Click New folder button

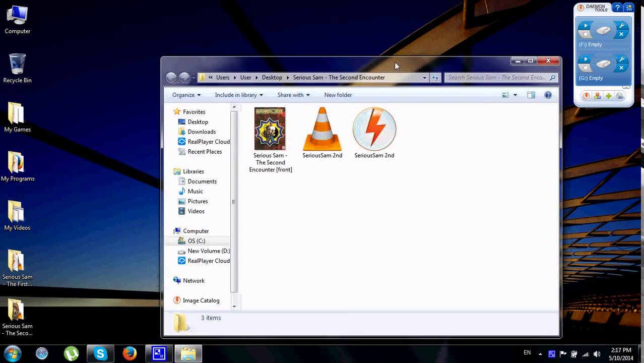[x=338, y=95]
